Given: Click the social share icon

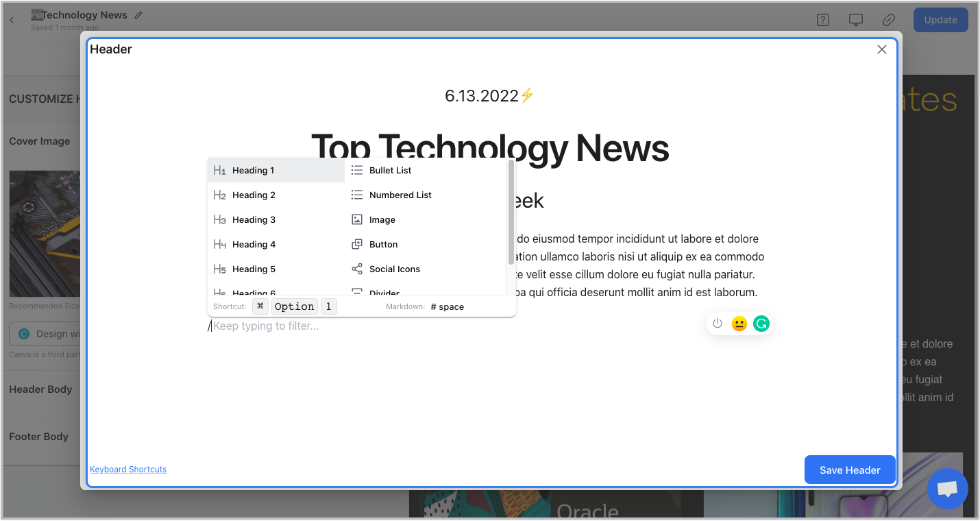Looking at the screenshot, I should (x=357, y=269).
